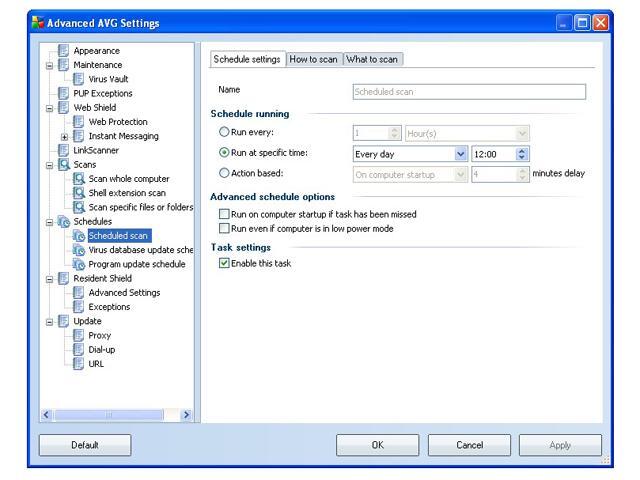
Task: Click the AVG logo in title bar
Action: tap(38, 22)
